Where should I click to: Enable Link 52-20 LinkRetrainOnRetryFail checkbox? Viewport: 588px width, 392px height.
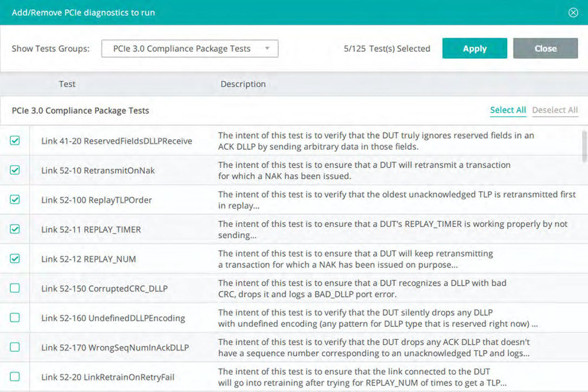(15, 377)
